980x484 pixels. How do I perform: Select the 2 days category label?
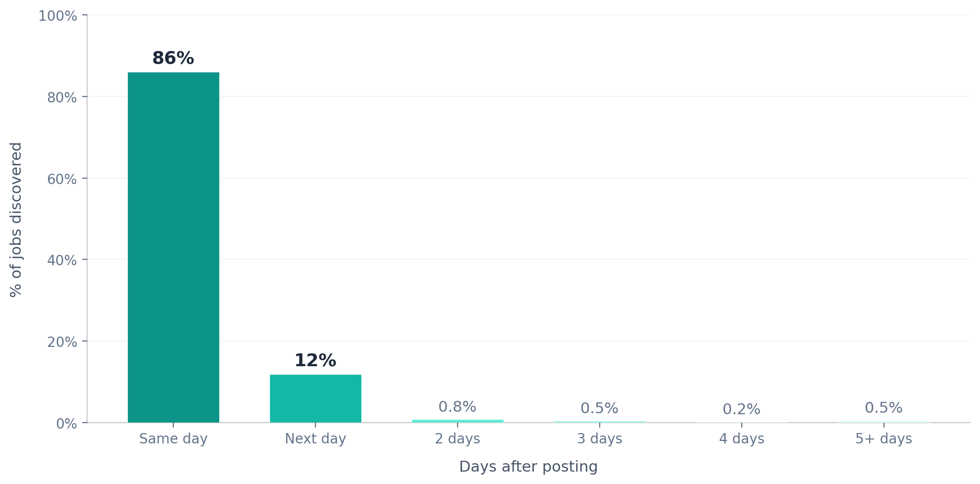(x=458, y=439)
